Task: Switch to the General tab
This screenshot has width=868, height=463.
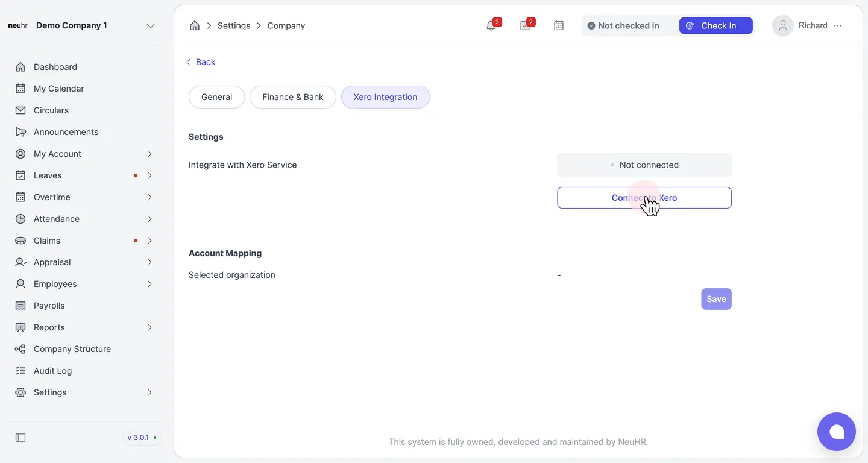Action: pos(216,97)
